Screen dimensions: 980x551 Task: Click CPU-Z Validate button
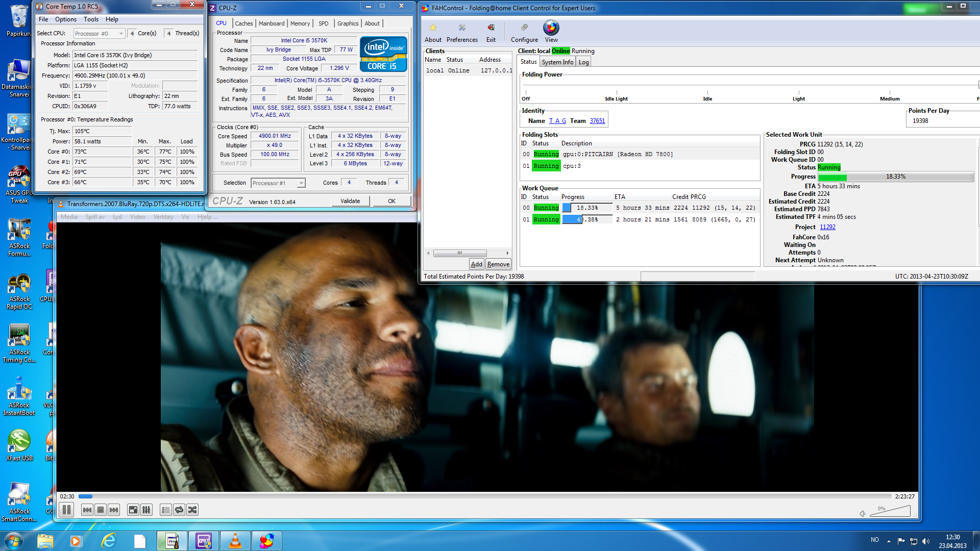pos(350,201)
